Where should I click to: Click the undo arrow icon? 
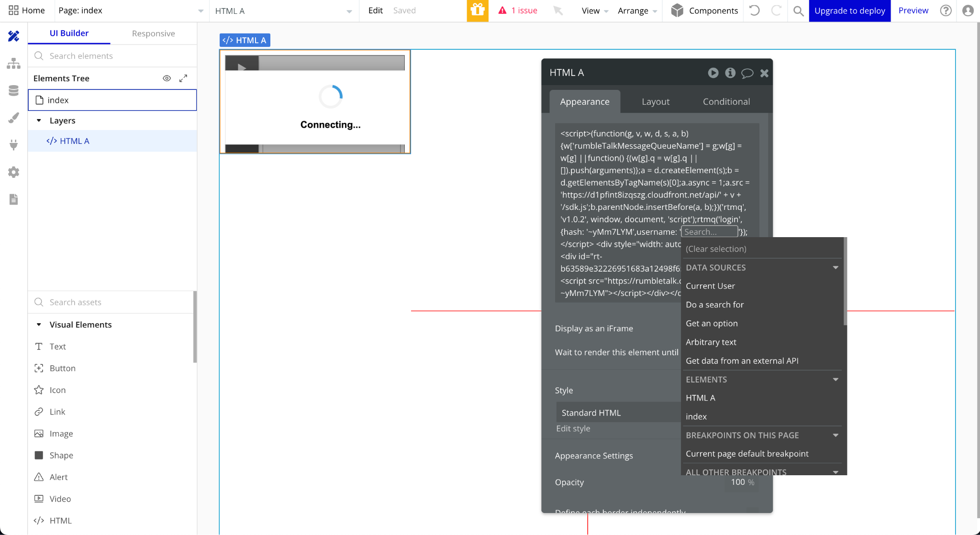(x=754, y=11)
